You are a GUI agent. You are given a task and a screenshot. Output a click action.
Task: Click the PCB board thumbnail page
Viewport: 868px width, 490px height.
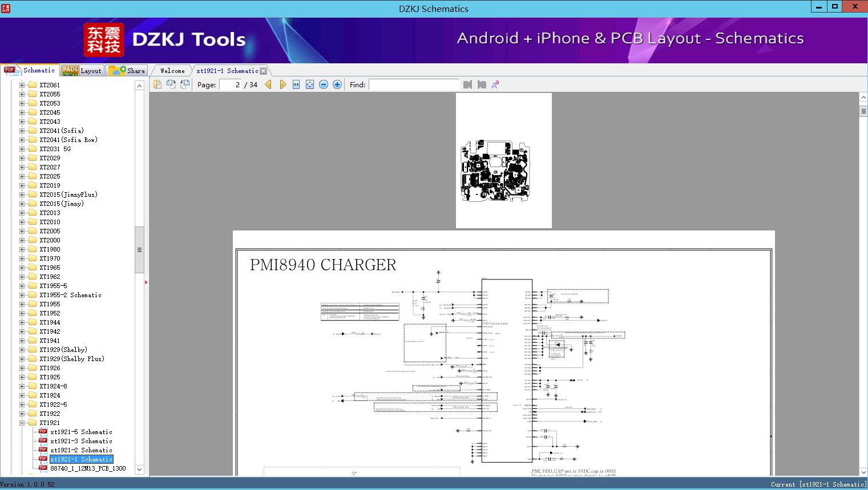point(504,160)
